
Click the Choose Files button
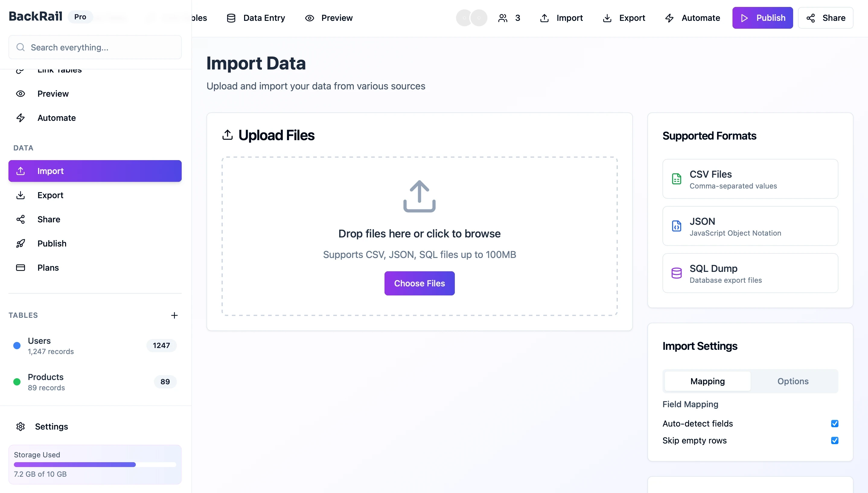(x=420, y=283)
